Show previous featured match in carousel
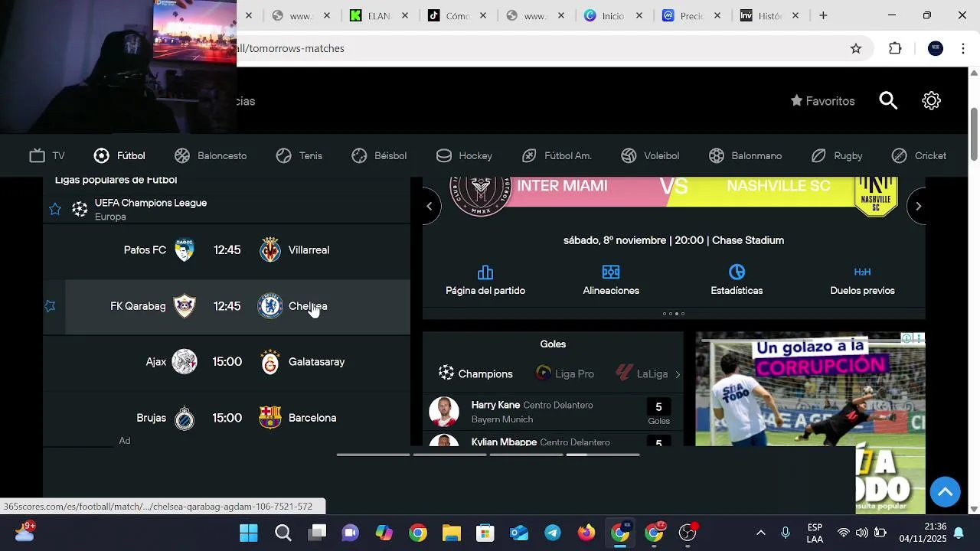 coord(430,206)
